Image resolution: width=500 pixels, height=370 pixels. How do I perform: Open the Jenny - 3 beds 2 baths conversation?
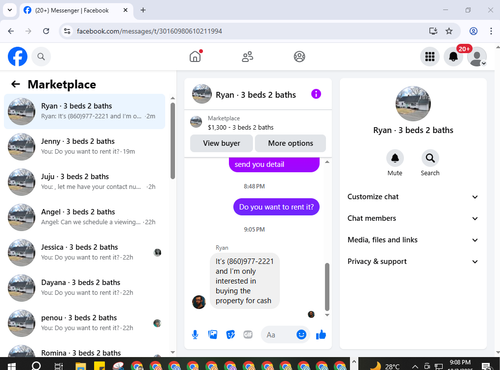(85, 147)
